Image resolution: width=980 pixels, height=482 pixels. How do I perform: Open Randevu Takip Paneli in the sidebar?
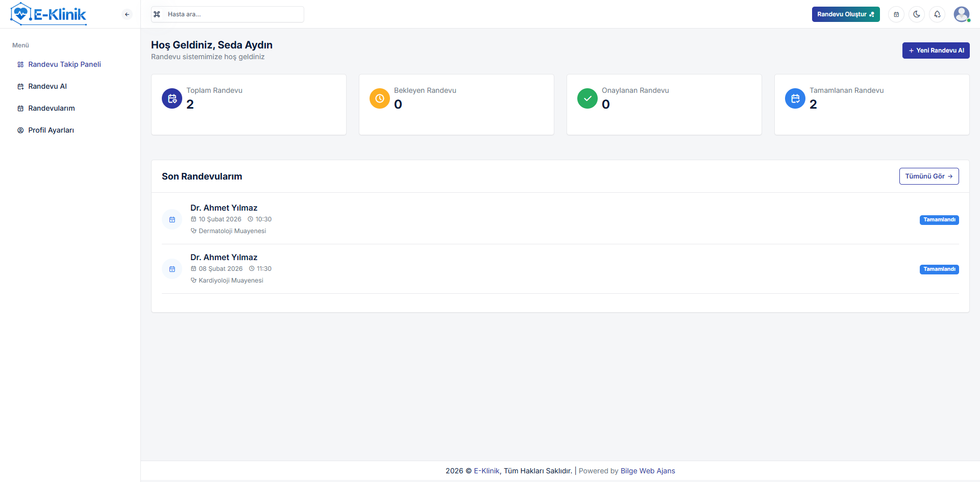(64, 64)
